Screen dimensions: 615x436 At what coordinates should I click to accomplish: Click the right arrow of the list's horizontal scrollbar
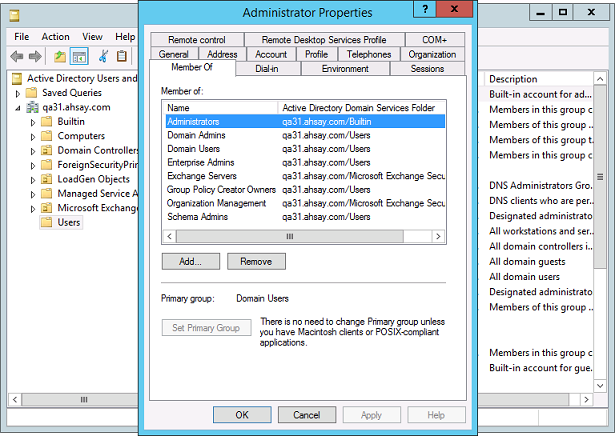(x=439, y=236)
